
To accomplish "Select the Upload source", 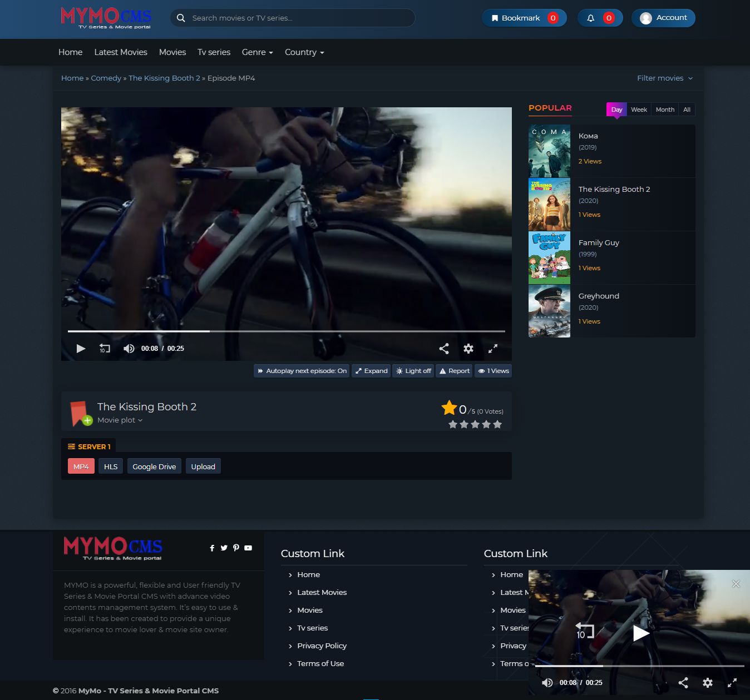I will tap(203, 466).
